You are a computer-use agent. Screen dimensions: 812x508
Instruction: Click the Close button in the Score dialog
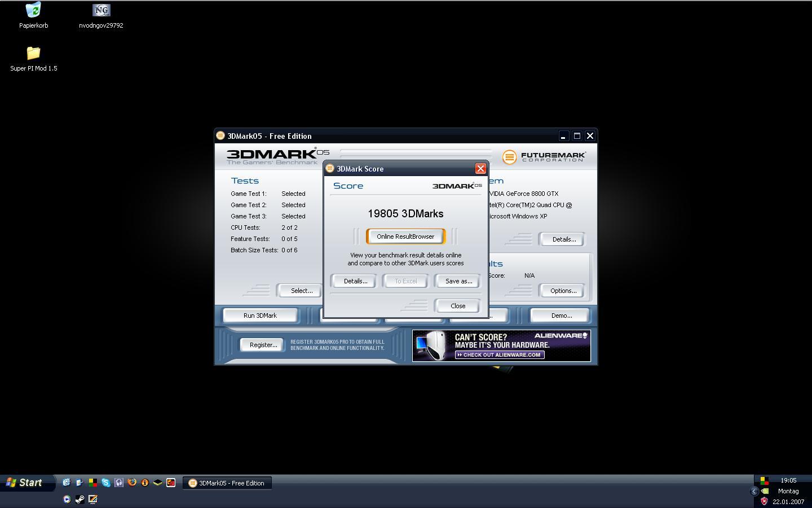457,306
